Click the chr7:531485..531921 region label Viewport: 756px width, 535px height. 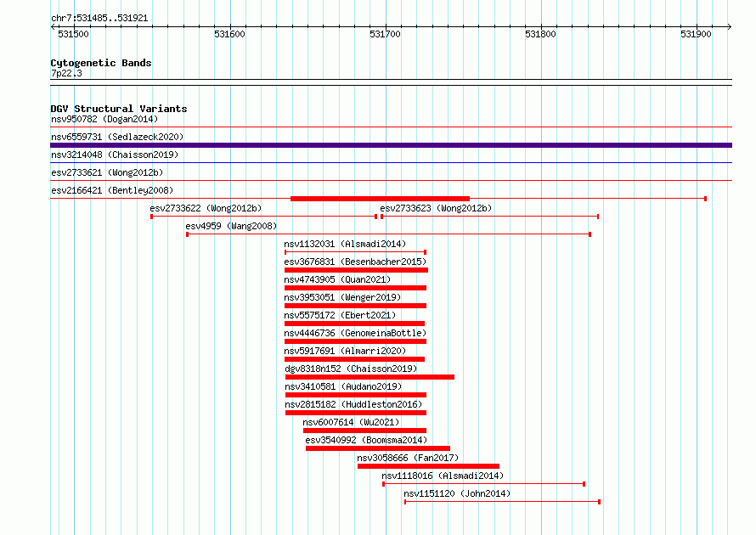point(99,19)
